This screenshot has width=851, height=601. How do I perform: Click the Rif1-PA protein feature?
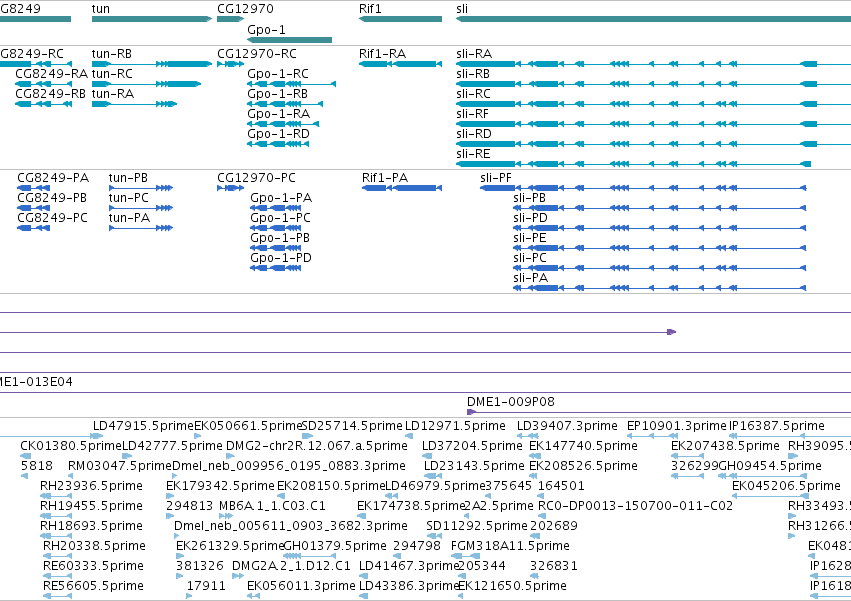[402, 188]
